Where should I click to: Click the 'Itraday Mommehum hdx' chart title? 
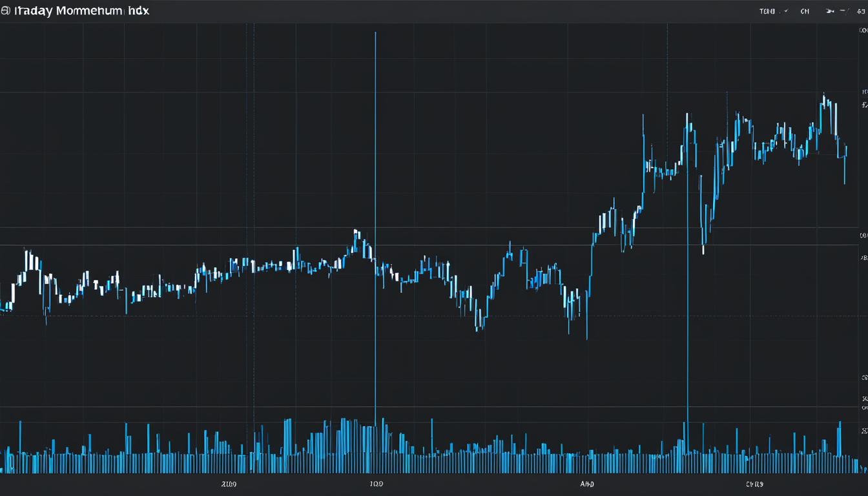click(81, 12)
